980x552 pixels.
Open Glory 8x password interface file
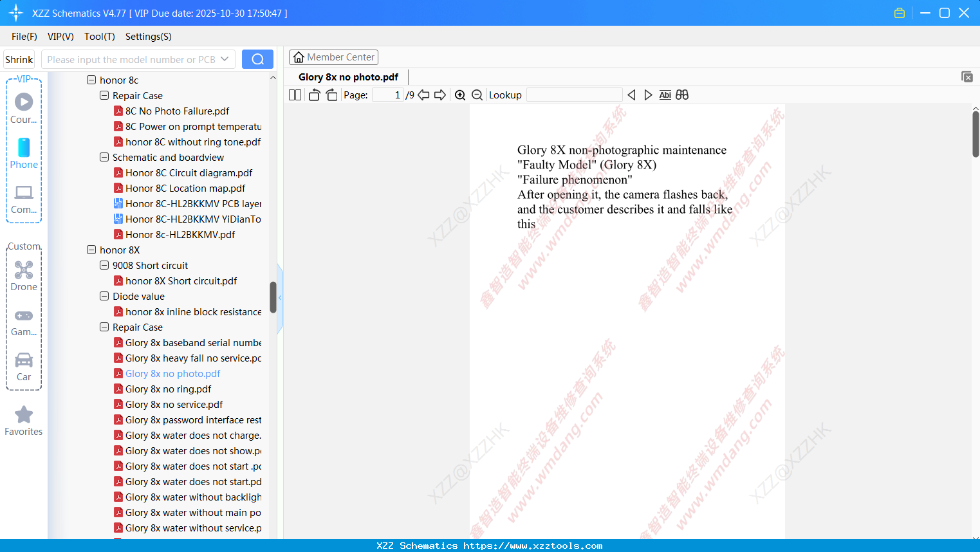click(187, 419)
